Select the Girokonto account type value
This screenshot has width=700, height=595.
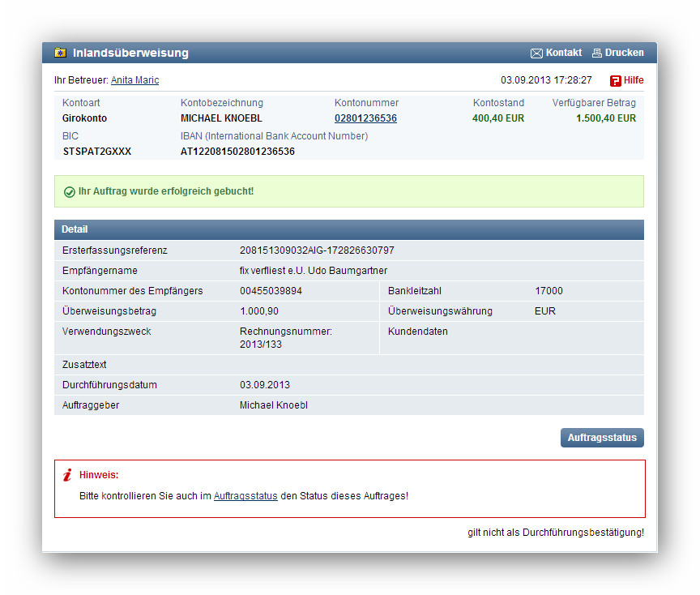tap(84, 118)
